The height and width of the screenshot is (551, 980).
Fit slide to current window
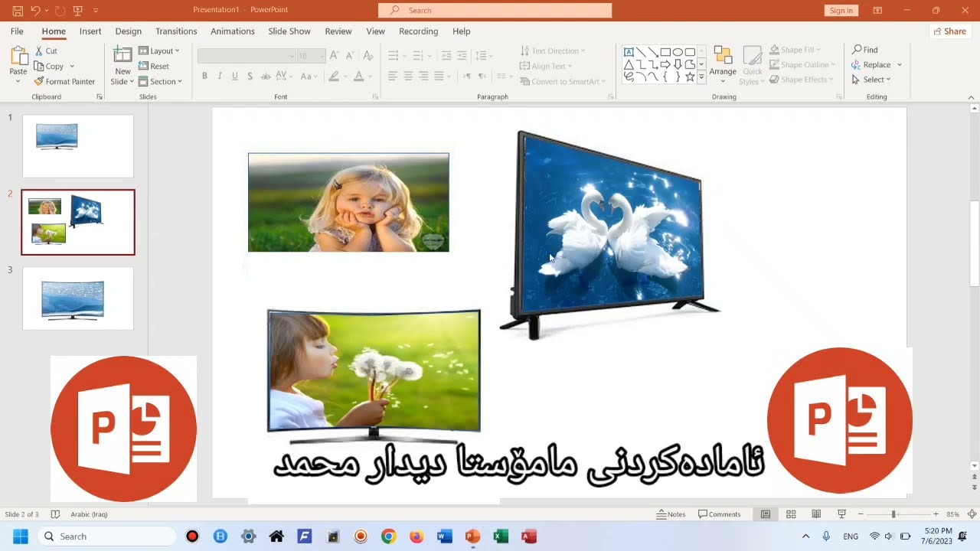tap(972, 514)
